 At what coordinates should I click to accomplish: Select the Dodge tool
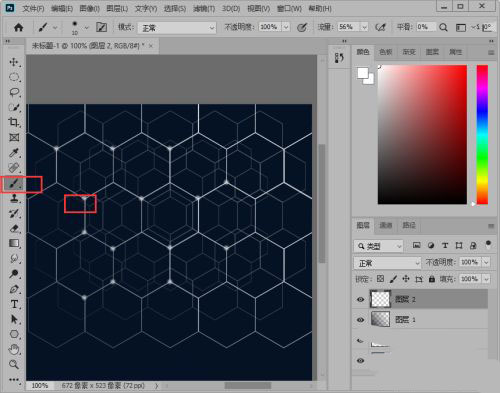[14, 274]
